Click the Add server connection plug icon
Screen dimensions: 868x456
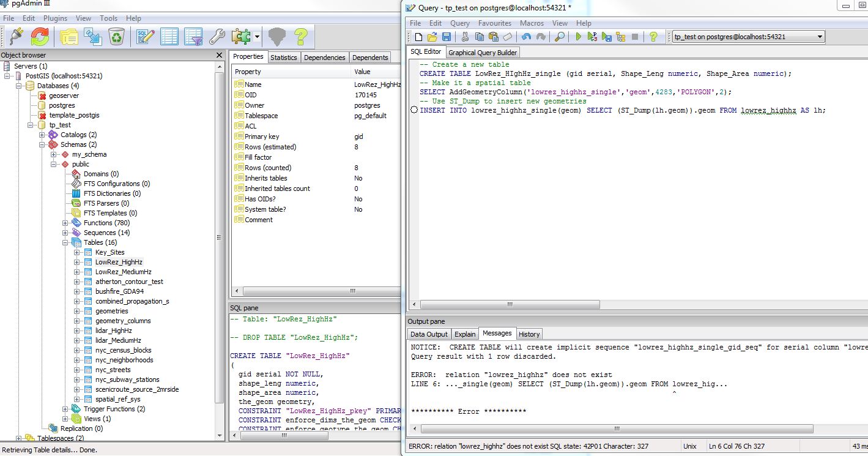coord(16,37)
